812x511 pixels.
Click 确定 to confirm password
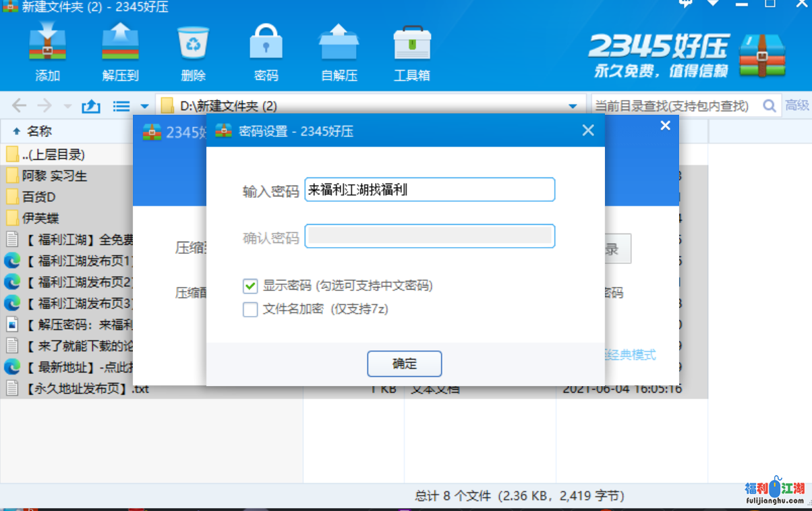pos(404,364)
